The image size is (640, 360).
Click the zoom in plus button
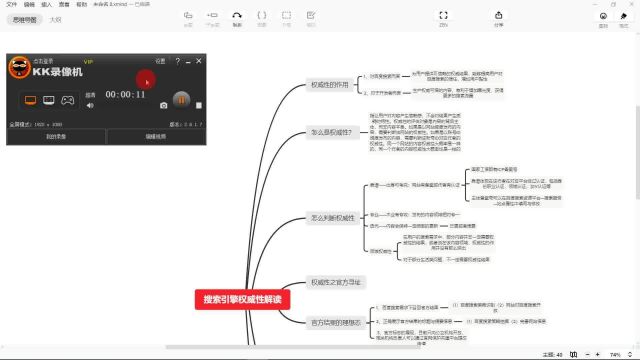(x=598, y=354)
